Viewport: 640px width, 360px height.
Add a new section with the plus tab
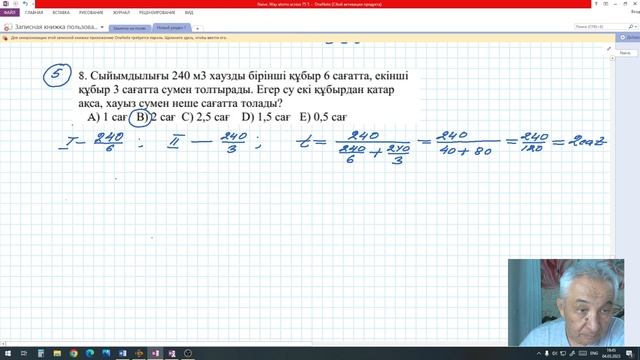[x=197, y=29]
